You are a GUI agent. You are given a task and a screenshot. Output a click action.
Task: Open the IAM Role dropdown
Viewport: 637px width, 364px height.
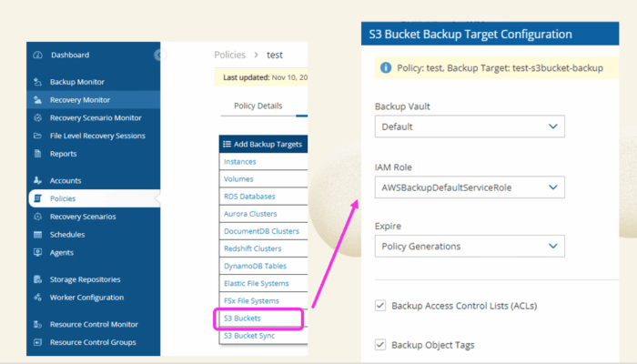tap(469, 187)
